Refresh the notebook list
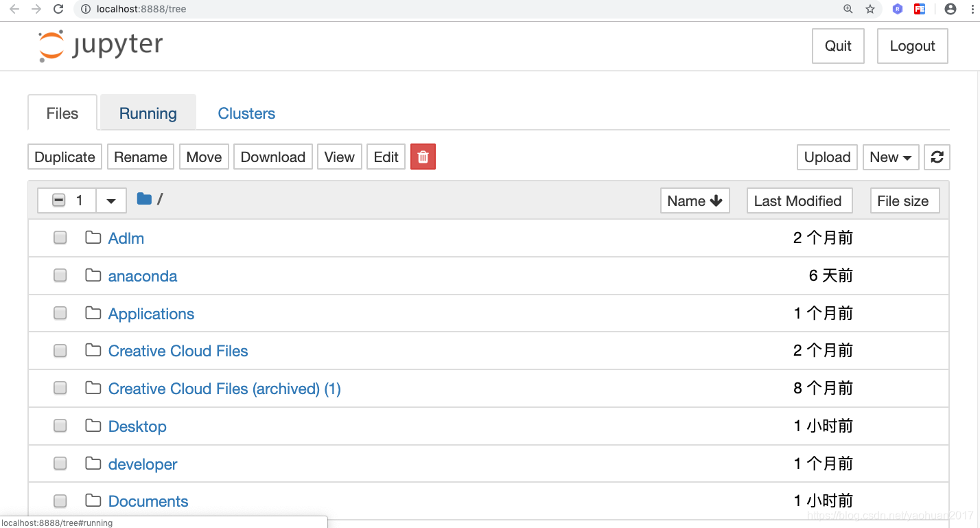The height and width of the screenshot is (528, 980). [x=937, y=157]
